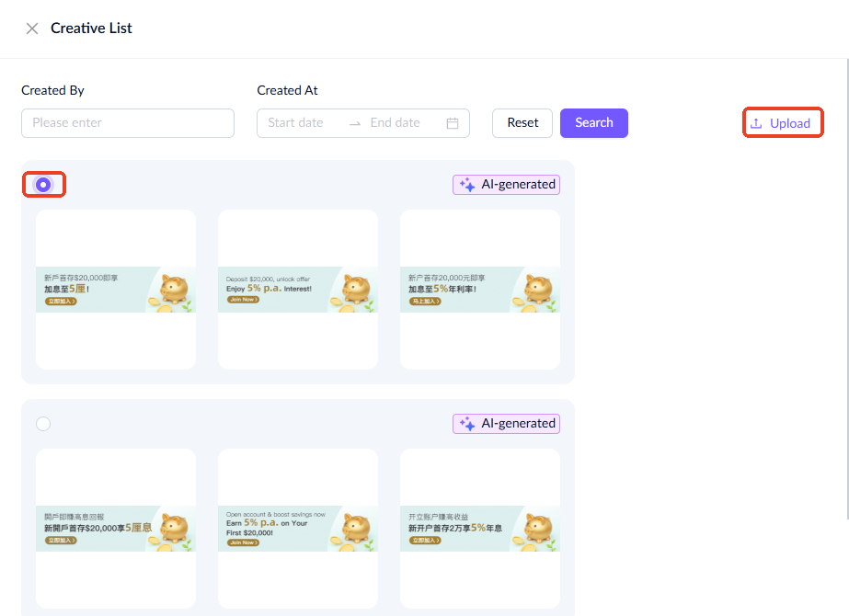Viewport: 849px width, 616px height.
Task: Open the '加息至5厘' banner thumbnail
Action: tap(115, 290)
